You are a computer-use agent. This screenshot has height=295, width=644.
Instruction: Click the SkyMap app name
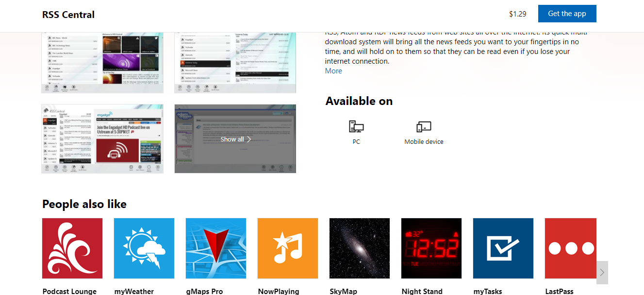click(343, 291)
